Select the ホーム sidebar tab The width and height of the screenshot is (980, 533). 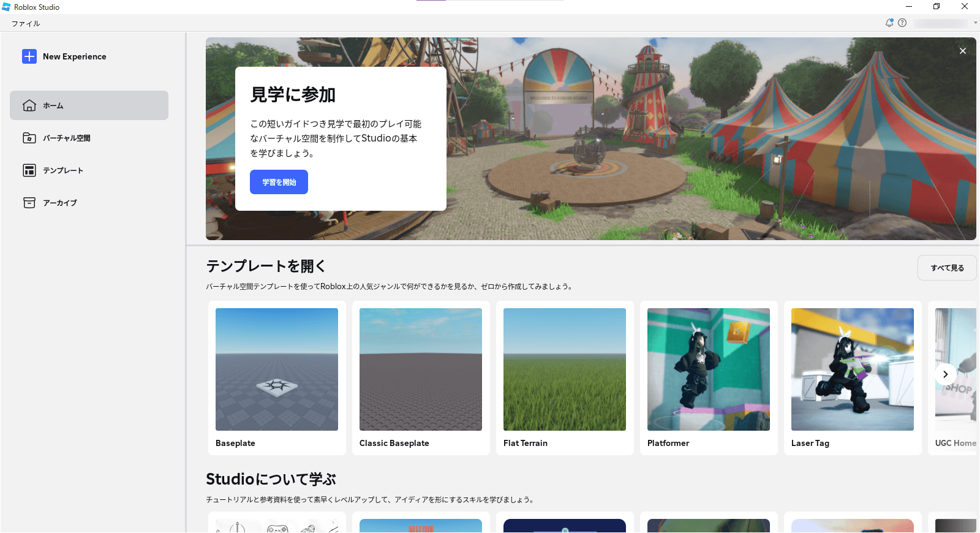point(89,105)
